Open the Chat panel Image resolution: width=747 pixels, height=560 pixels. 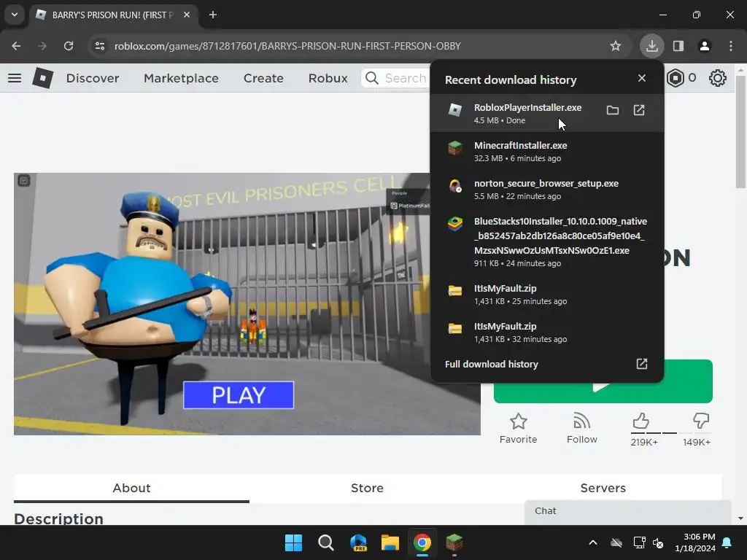coord(628,511)
